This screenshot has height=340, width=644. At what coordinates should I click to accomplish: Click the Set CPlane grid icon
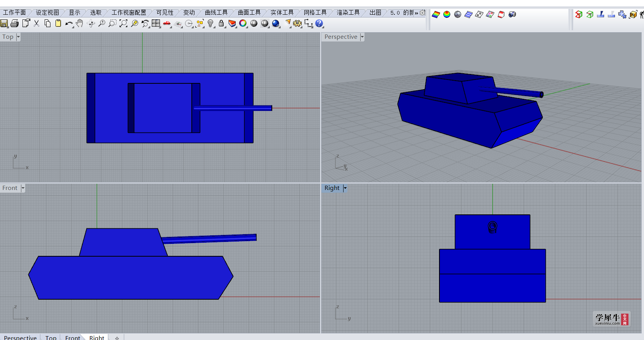pyautogui.click(x=178, y=24)
